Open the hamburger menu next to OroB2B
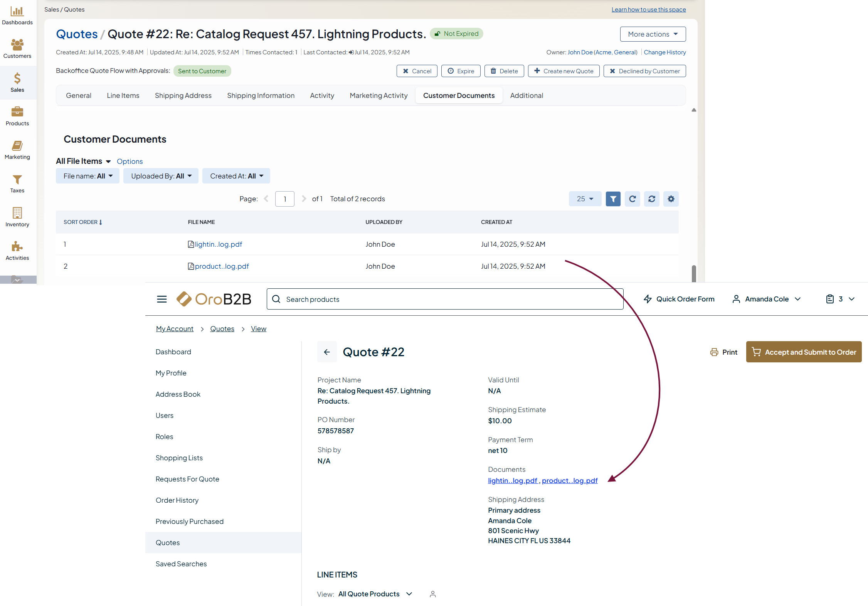The height and width of the screenshot is (606, 868). coord(162,299)
